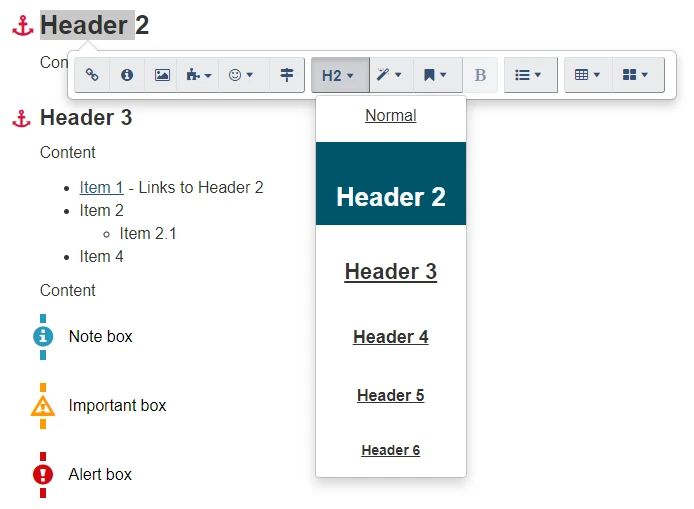Click the 'Alert box' text
Viewport: 694px width, 509px height.
(100, 474)
